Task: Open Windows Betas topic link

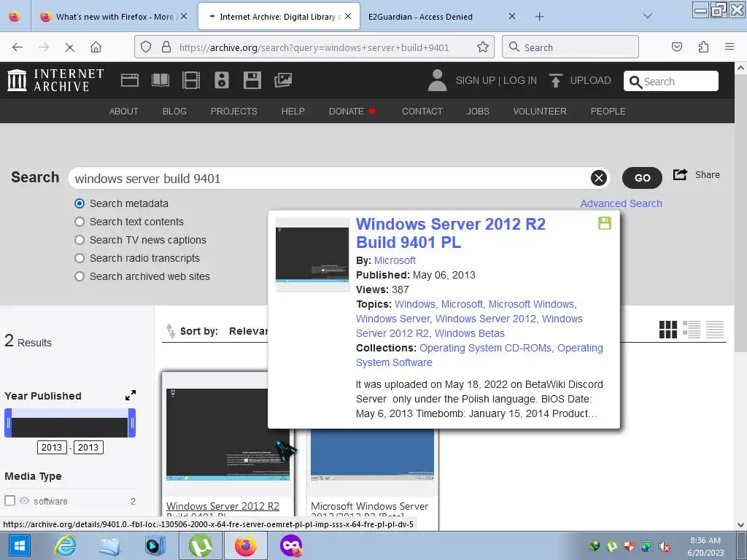Action: click(469, 333)
